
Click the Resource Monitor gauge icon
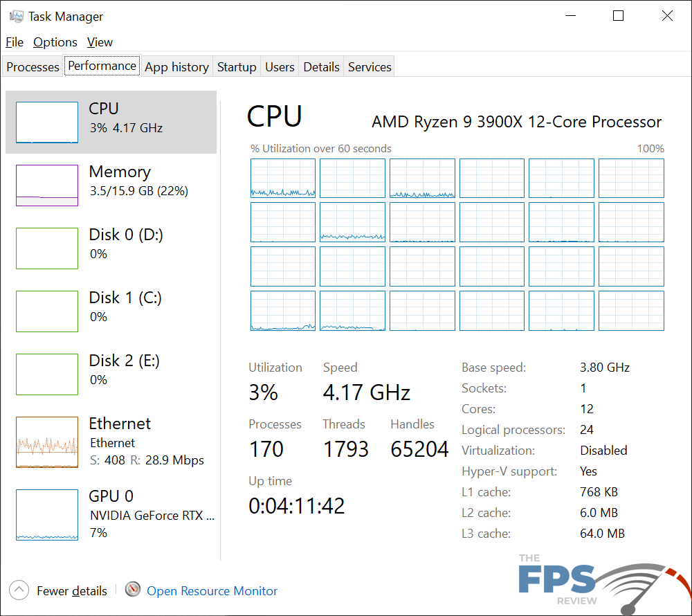click(132, 589)
